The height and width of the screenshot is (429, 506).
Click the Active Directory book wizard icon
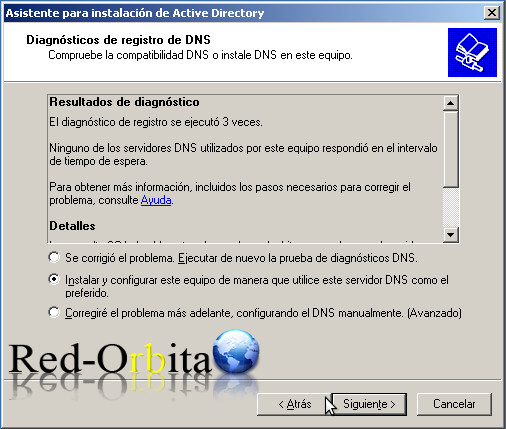click(x=472, y=52)
